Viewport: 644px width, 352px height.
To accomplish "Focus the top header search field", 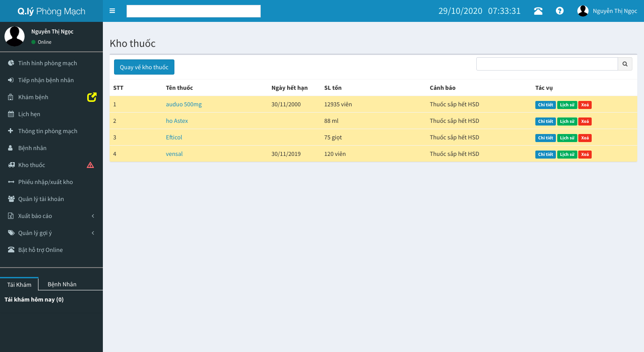I will point(194,11).
